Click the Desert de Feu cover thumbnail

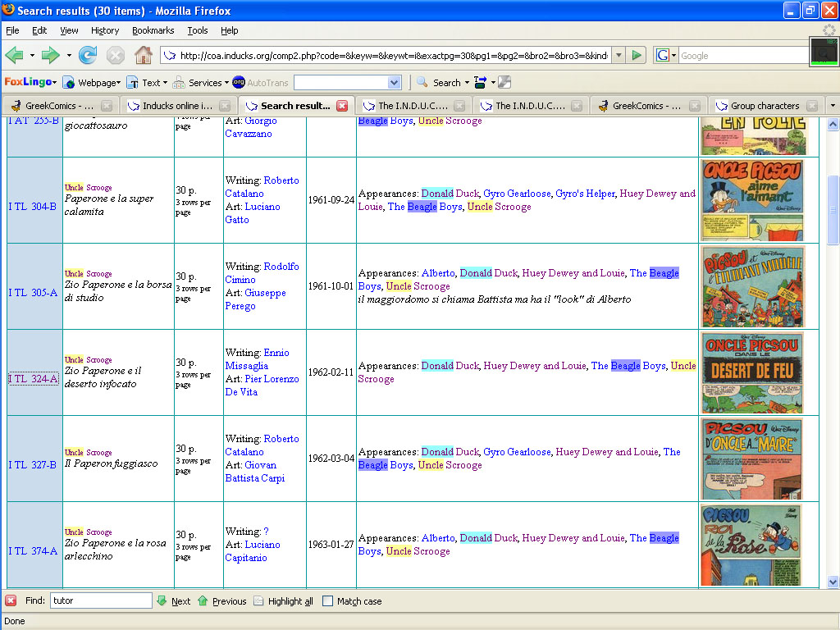tap(752, 372)
